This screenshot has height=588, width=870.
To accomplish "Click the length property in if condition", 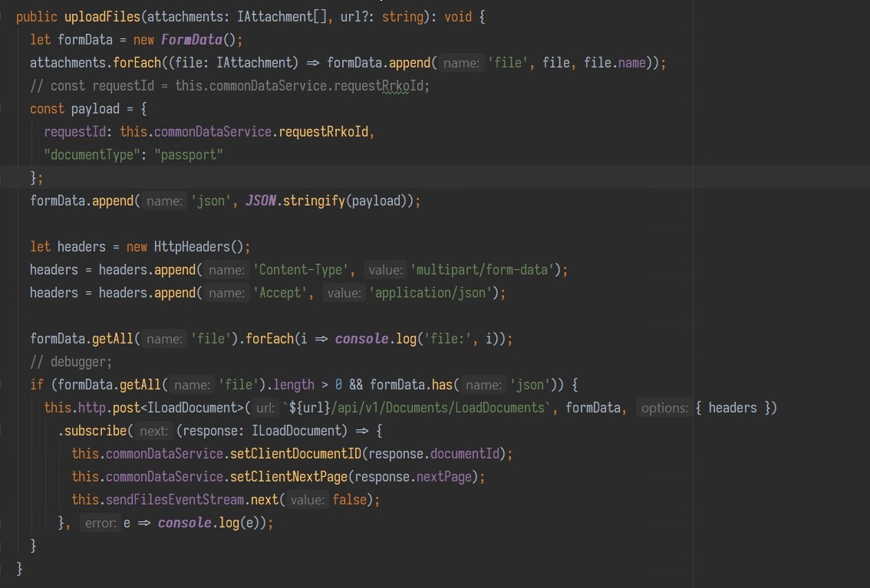I will [x=294, y=385].
